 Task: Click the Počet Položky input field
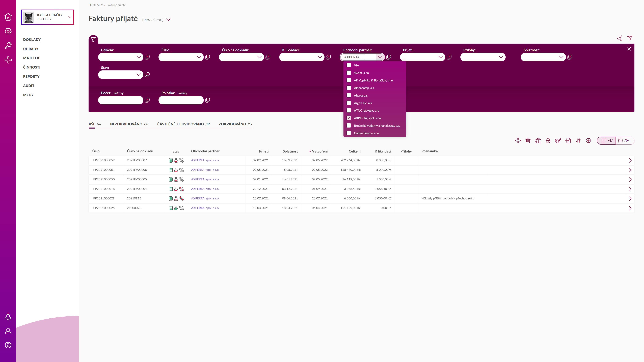pyautogui.click(x=121, y=100)
